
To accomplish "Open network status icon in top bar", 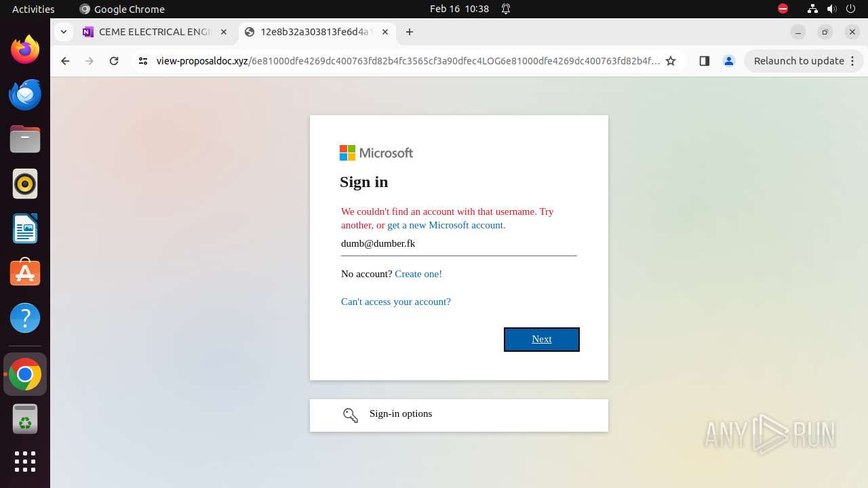I will (812, 9).
